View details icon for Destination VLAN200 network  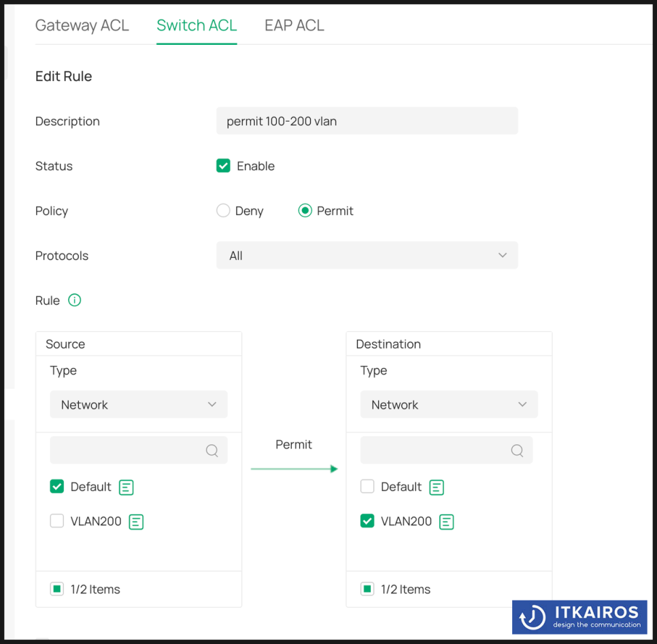[x=447, y=522]
